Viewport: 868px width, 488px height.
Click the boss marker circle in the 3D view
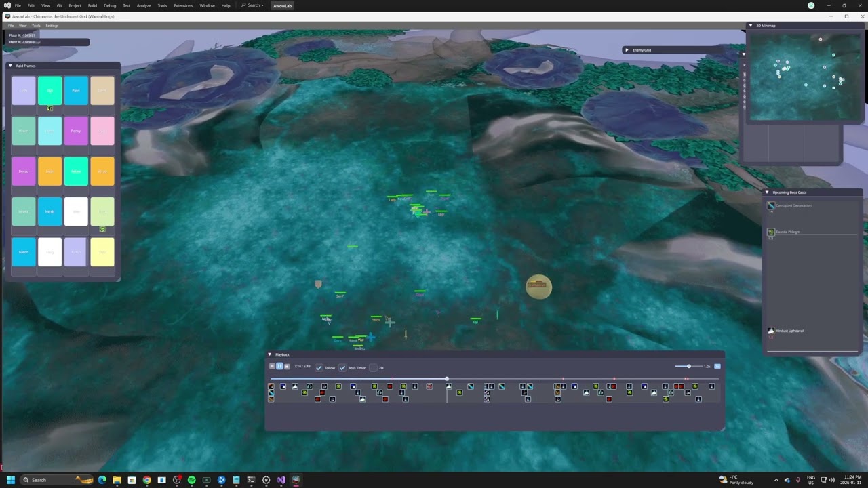[x=539, y=286]
